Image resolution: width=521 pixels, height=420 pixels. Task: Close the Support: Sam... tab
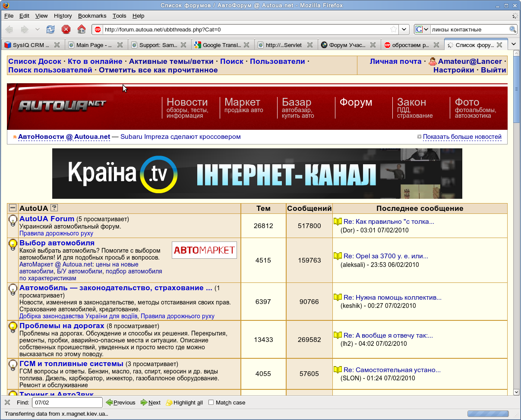(183, 45)
